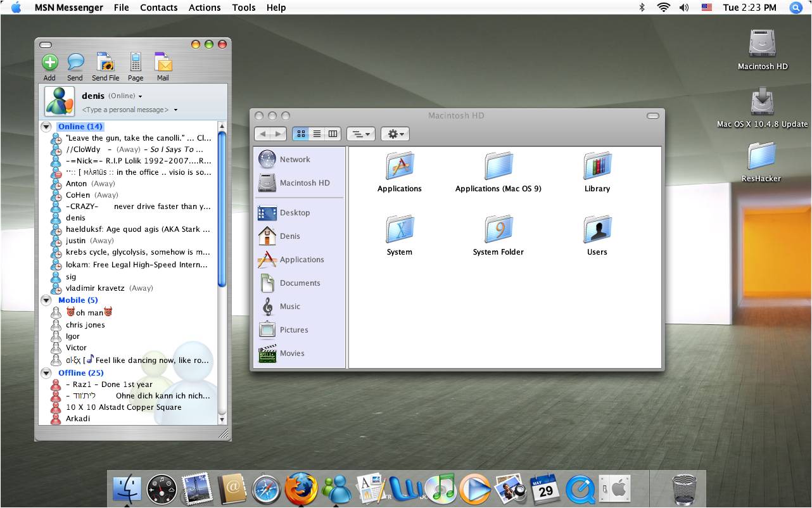Open the File menu
This screenshot has width=812, height=508.
tap(122, 8)
